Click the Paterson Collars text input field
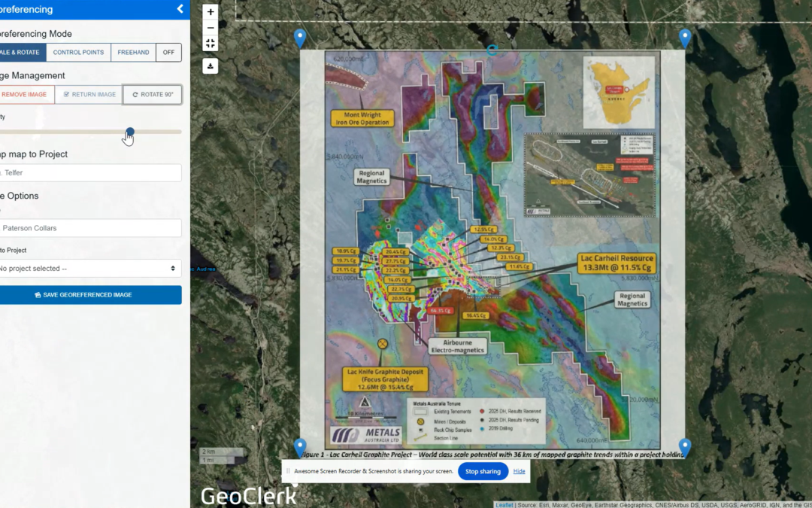The width and height of the screenshot is (812, 508). tap(90, 228)
